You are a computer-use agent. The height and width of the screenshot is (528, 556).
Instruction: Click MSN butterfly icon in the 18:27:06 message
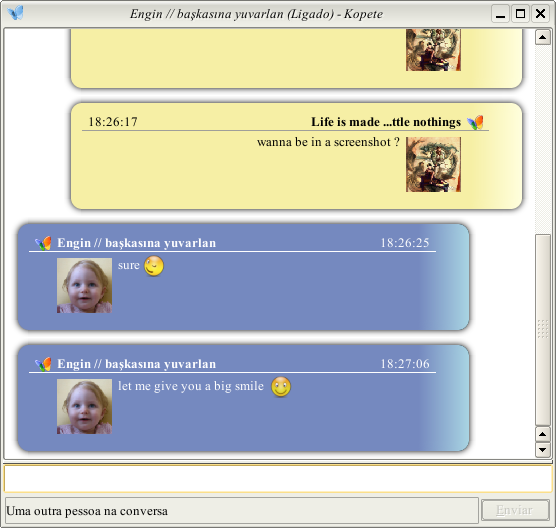click(x=43, y=364)
